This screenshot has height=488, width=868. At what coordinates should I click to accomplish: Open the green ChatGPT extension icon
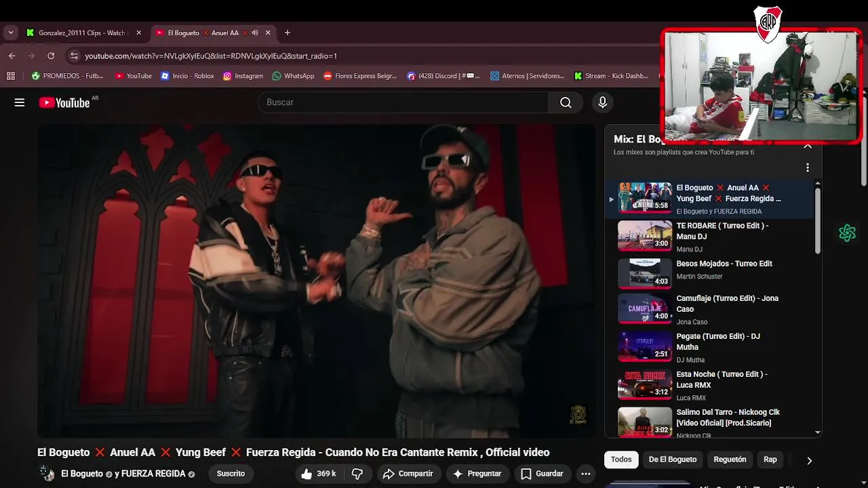[847, 233]
